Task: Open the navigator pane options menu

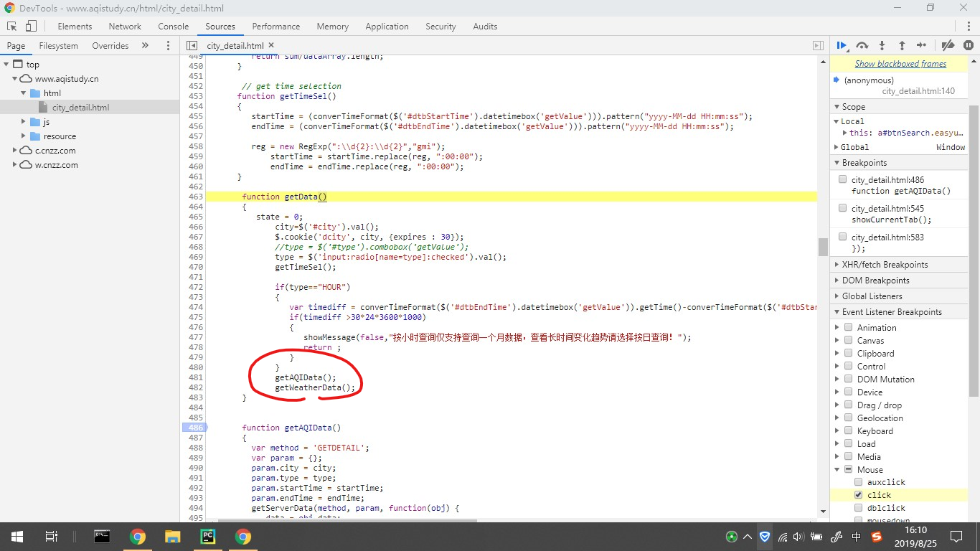Action: pos(169,45)
